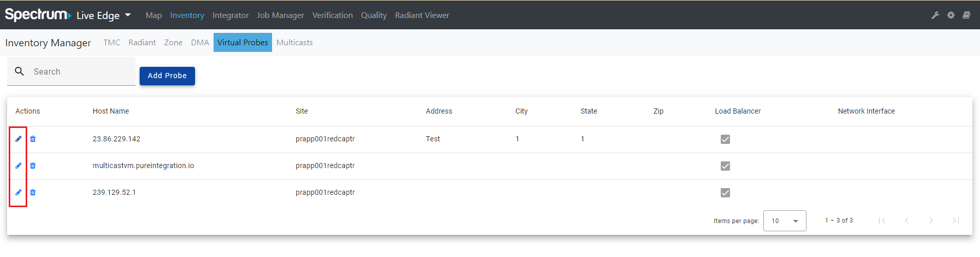This screenshot has width=980, height=257.
Task: Go to last page of results
Action: [x=956, y=221]
